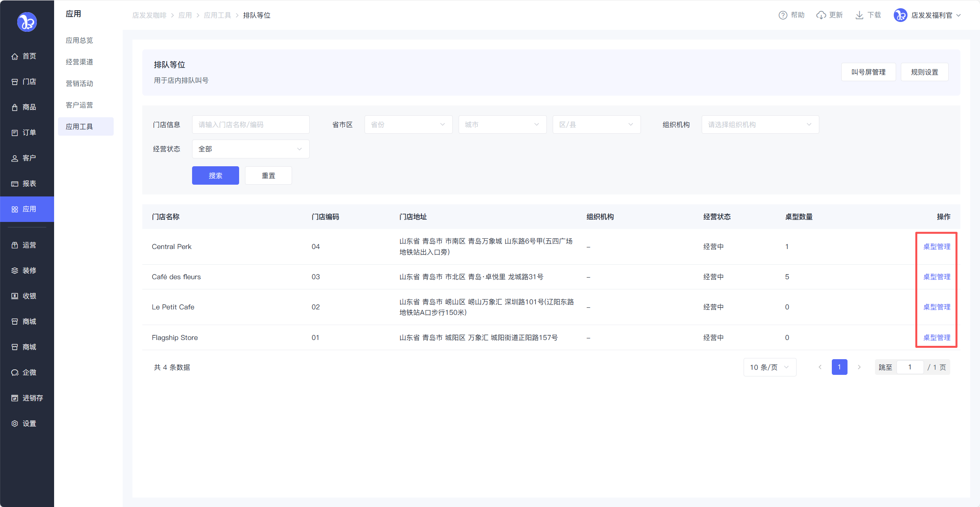Expand the 省份 province dropdown

[x=408, y=125]
